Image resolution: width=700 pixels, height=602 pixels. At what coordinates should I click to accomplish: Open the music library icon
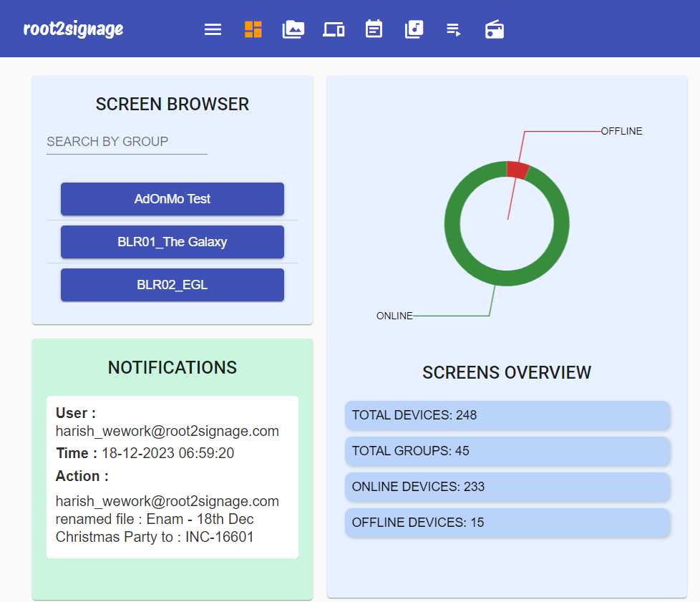414,29
